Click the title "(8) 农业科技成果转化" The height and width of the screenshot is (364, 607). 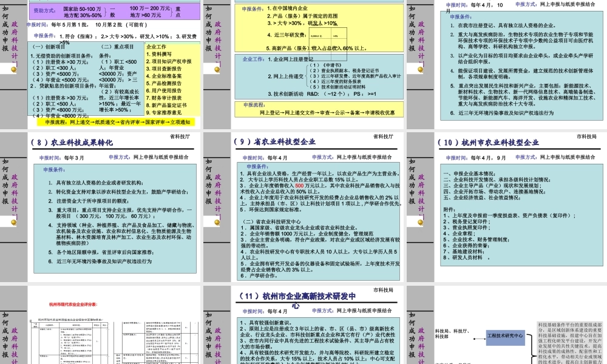[x=72, y=143]
